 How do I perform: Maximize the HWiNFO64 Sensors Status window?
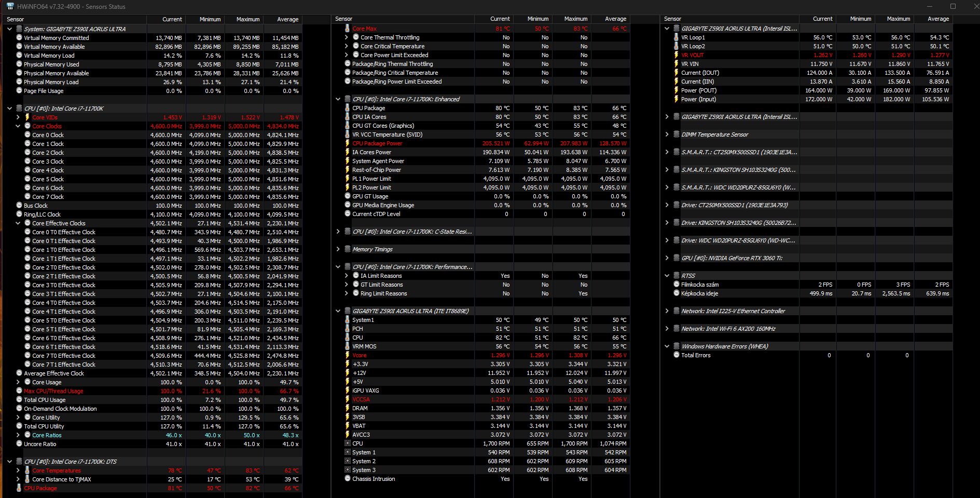pyautogui.click(x=953, y=6)
